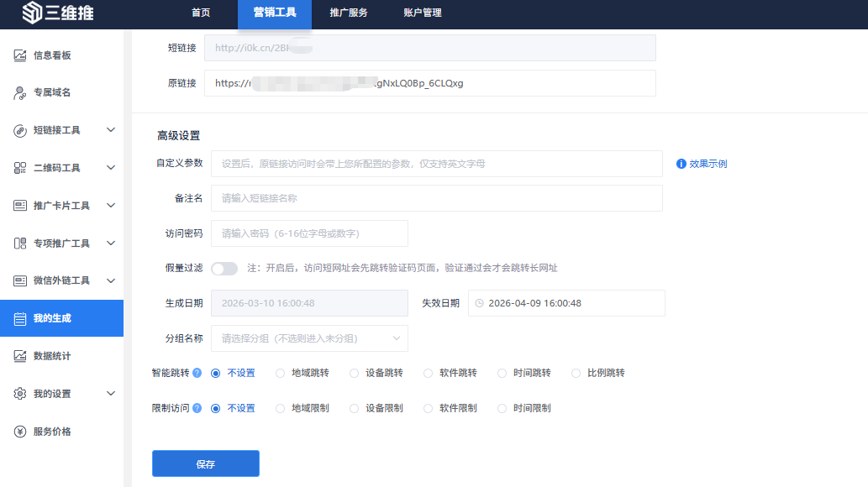Screen dimensions: 868x487
Task: Click the 数据统计 chart icon
Action: [20, 356]
